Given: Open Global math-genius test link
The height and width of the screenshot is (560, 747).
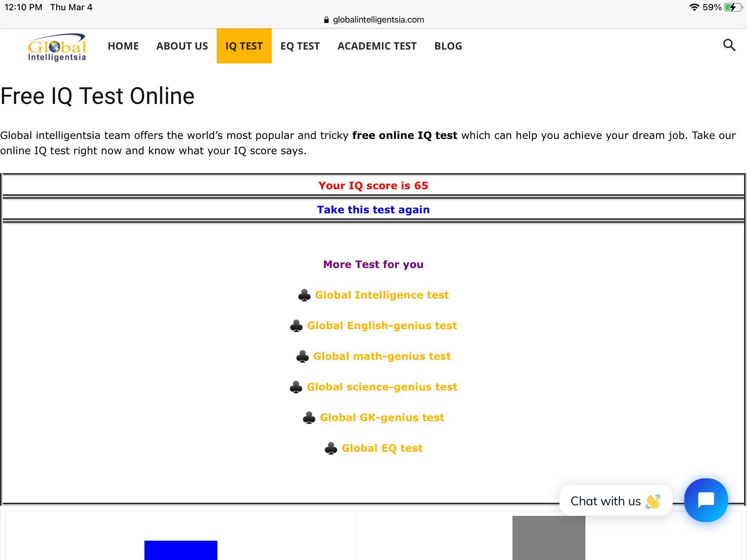Looking at the screenshot, I should [x=382, y=356].
